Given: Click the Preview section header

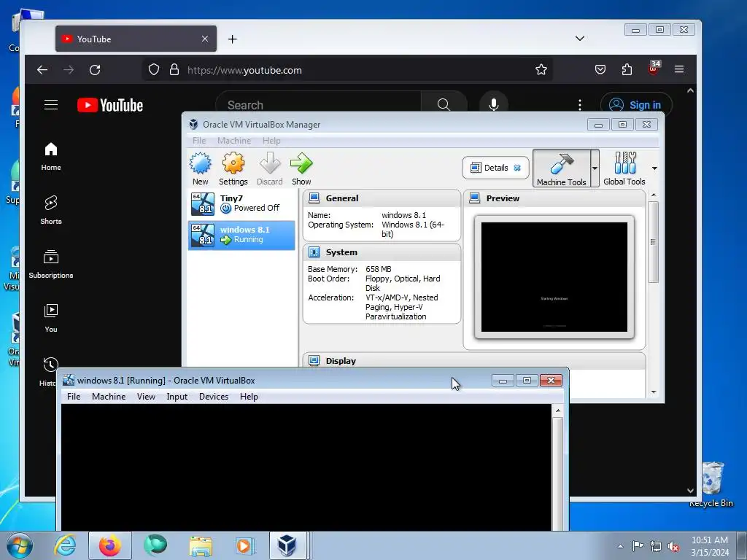Looking at the screenshot, I should [554, 198].
